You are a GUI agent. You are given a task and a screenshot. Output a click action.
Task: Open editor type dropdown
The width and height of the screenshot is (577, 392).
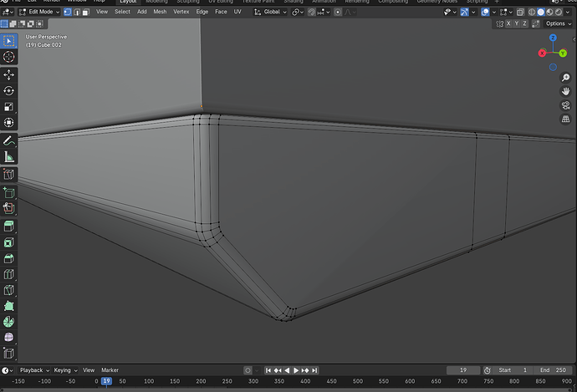pyautogui.click(x=8, y=13)
